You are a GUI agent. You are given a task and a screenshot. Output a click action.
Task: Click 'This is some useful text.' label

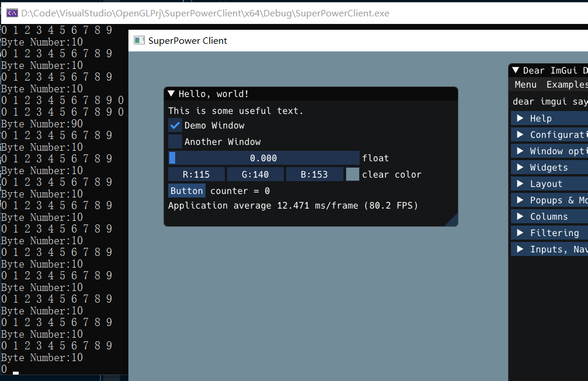235,110
